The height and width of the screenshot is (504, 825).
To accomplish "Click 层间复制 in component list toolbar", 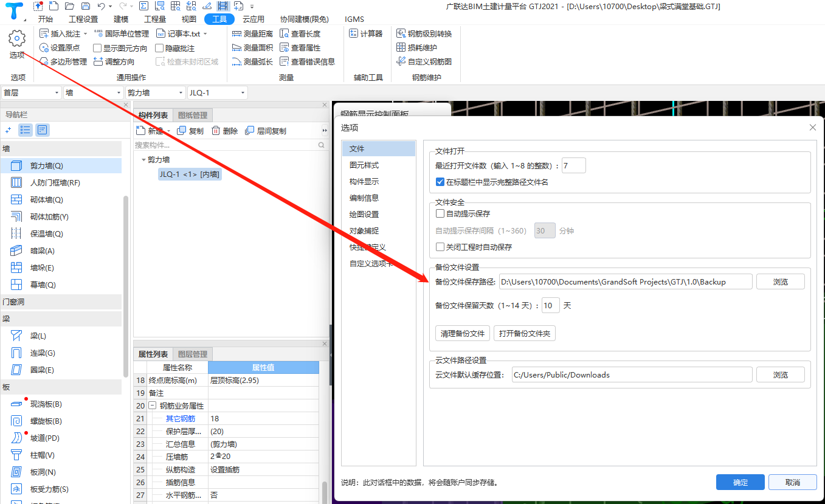I will [x=265, y=131].
